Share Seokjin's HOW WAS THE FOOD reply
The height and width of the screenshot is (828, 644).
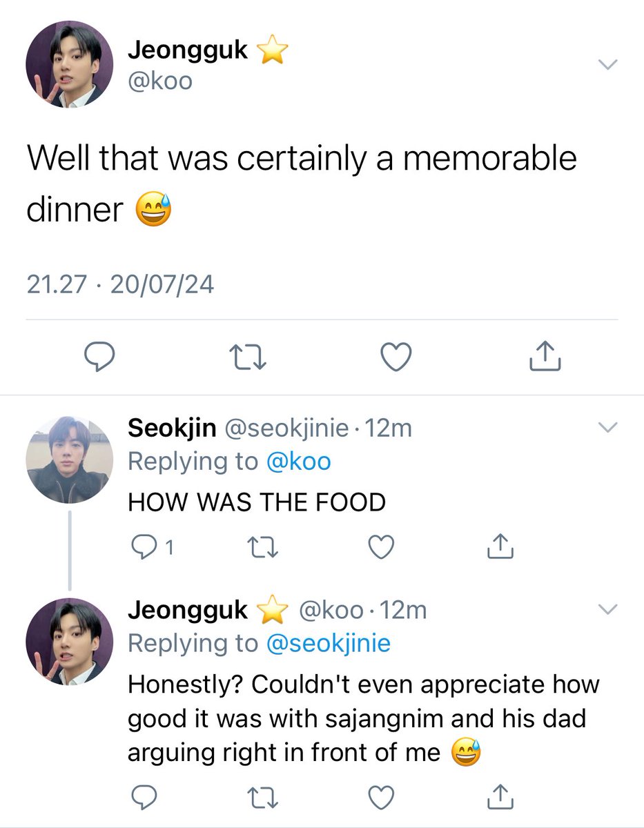pyautogui.click(x=497, y=547)
